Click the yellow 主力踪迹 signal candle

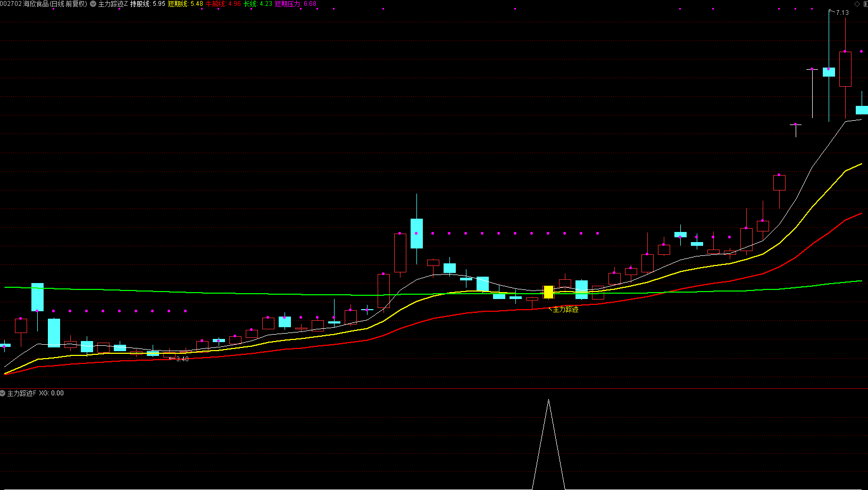tap(548, 292)
